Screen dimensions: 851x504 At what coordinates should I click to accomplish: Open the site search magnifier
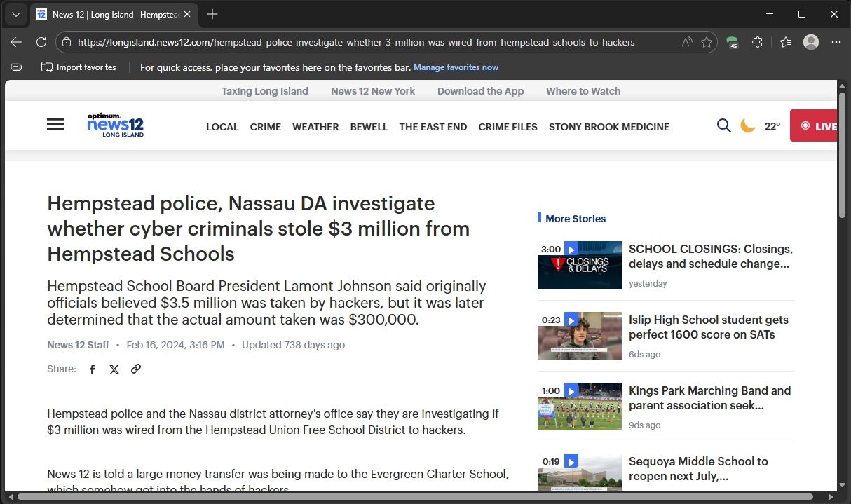coord(724,125)
